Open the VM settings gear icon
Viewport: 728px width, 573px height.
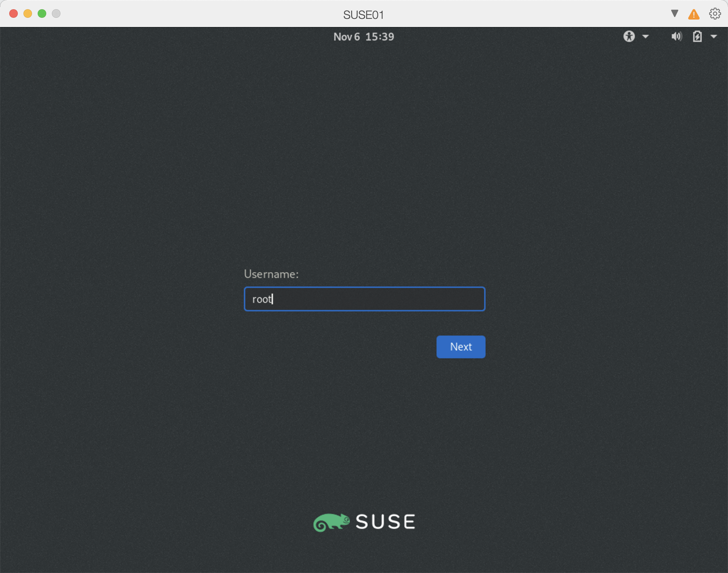pyautogui.click(x=715, y=14)
